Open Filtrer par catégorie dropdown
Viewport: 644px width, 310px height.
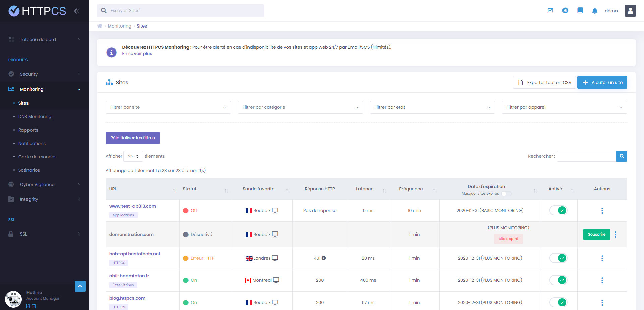300,107
